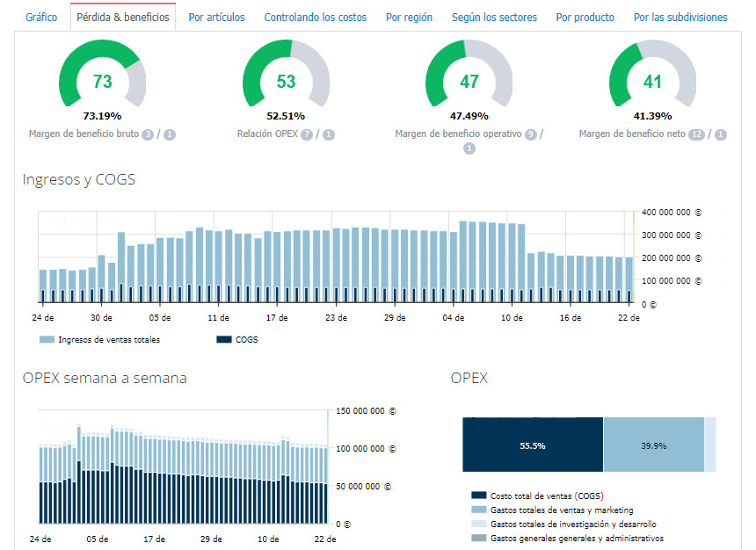Click the badge 3 beside Margen de beneficio bruto
Screen dimensions: 756x550
(148, 134)
